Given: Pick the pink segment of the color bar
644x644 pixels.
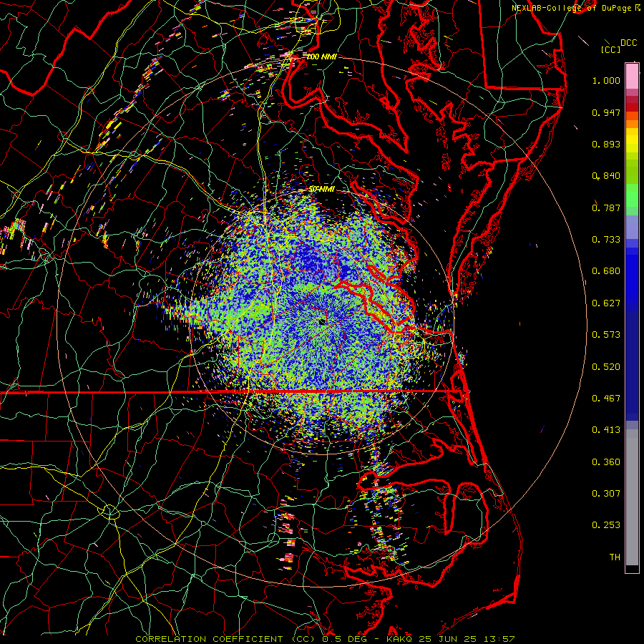Looking at the screenshot, I should tap(632, 76).
